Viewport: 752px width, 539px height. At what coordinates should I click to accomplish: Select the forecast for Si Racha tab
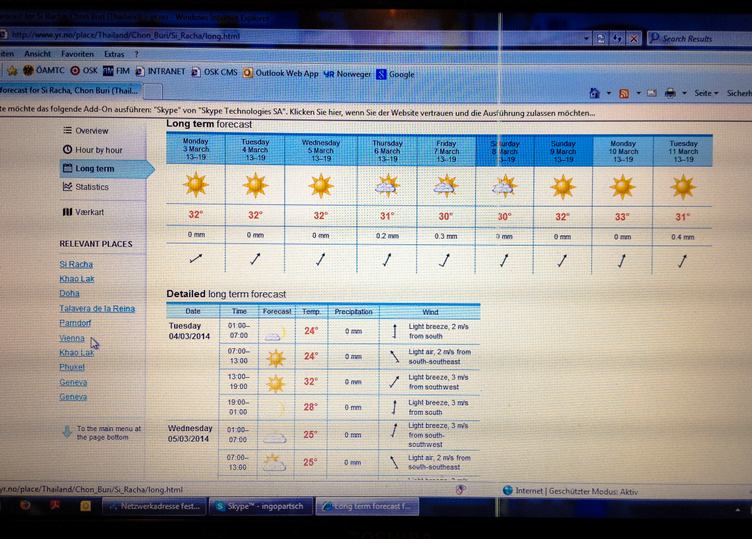point(70,90)
